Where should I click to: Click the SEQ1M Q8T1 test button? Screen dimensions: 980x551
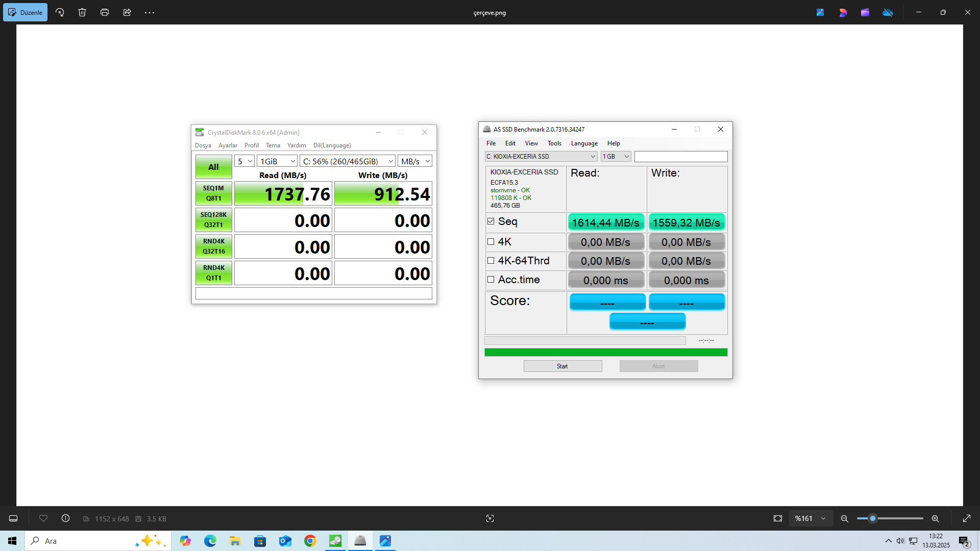pos(213,193)
